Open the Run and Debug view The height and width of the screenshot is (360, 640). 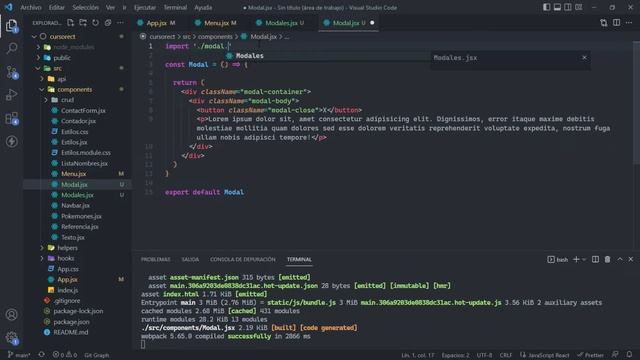(11, 95)
